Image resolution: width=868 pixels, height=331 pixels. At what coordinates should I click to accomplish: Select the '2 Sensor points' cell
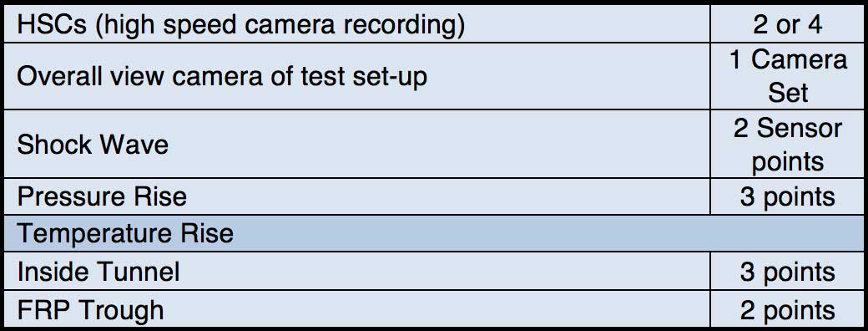coord(787,144)
